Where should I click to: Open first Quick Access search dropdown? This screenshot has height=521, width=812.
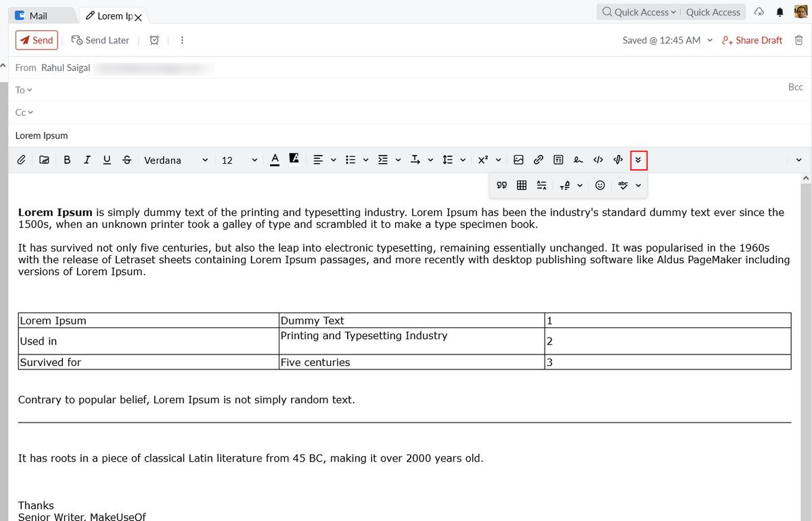[x=639, y=12]
